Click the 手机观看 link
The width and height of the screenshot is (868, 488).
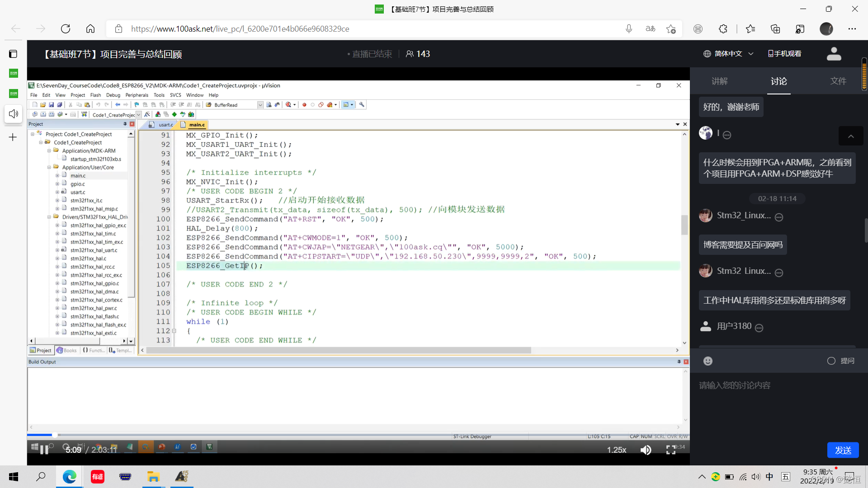(784, 54)
